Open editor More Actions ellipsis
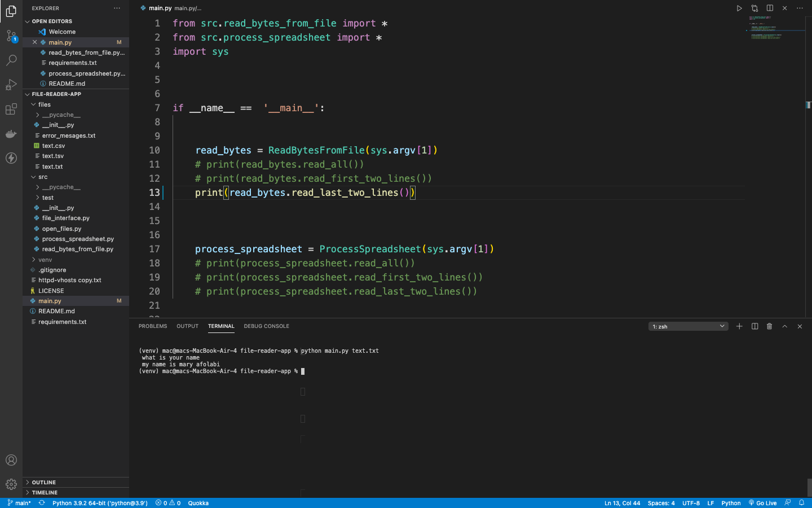The image size is (812, 508). 800,8
